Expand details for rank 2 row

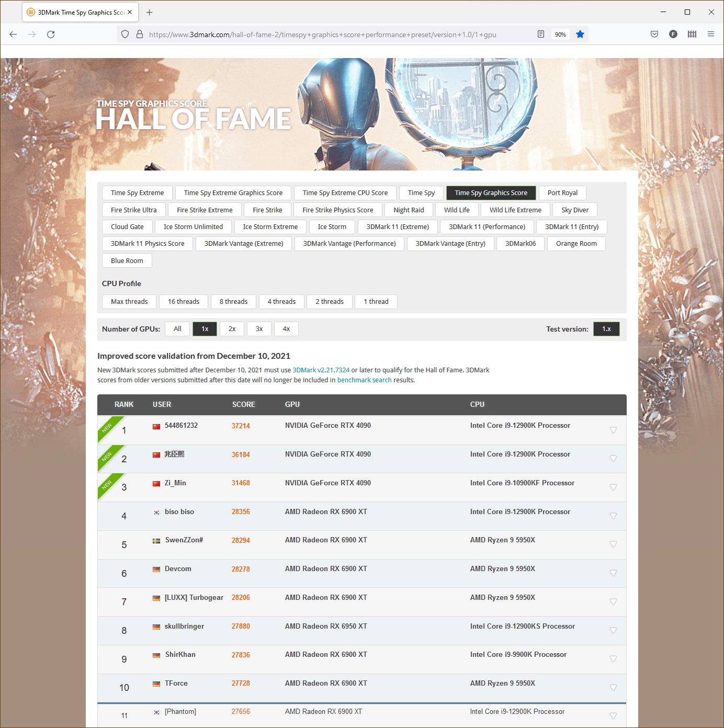[613, 459]
